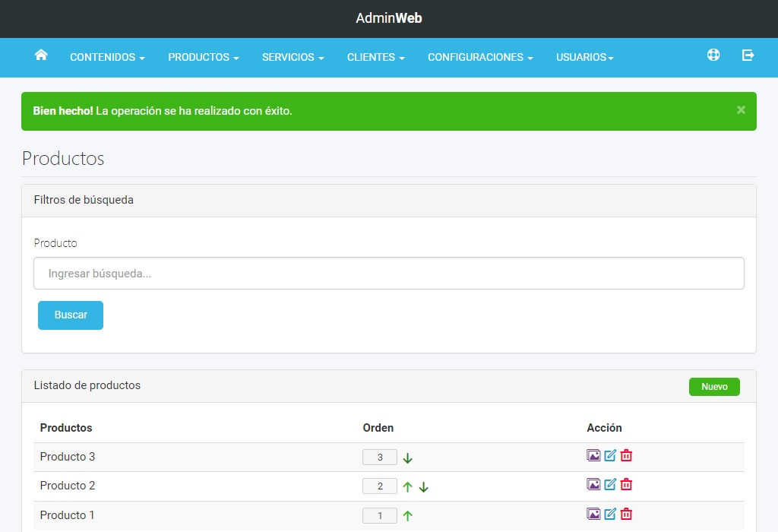Expand the SERVICIOS menu
The height and width of the screenshot is (532, 778).
(292, 57)
